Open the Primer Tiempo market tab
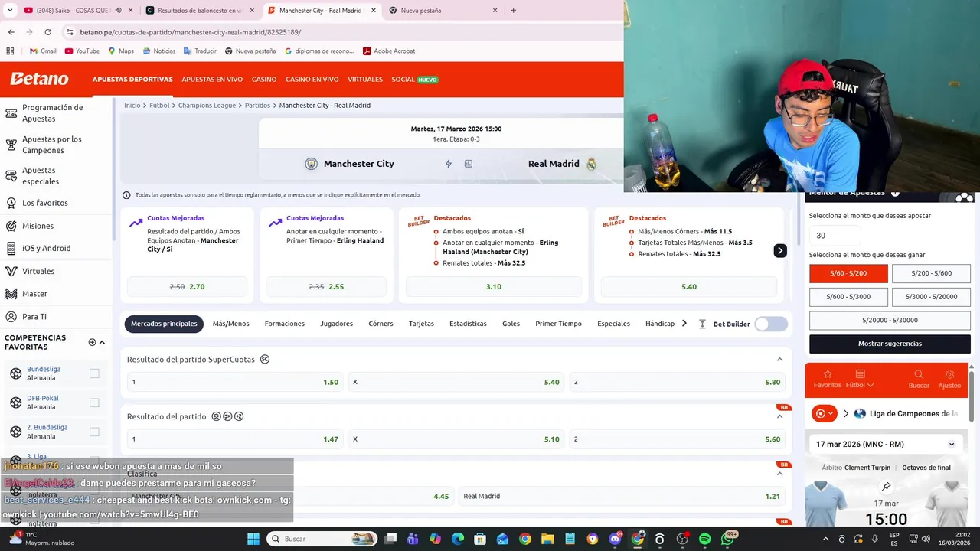 coord(558,324)
